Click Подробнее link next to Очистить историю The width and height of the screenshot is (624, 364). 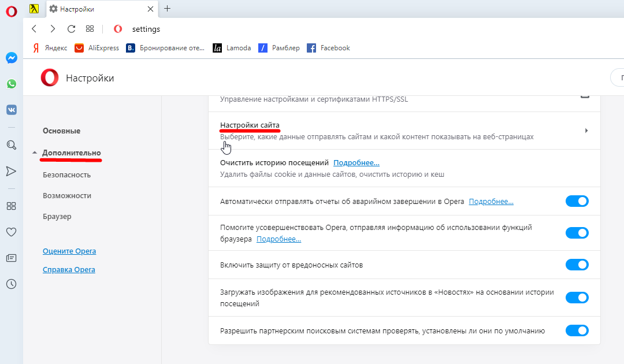[x=356, y=163]
